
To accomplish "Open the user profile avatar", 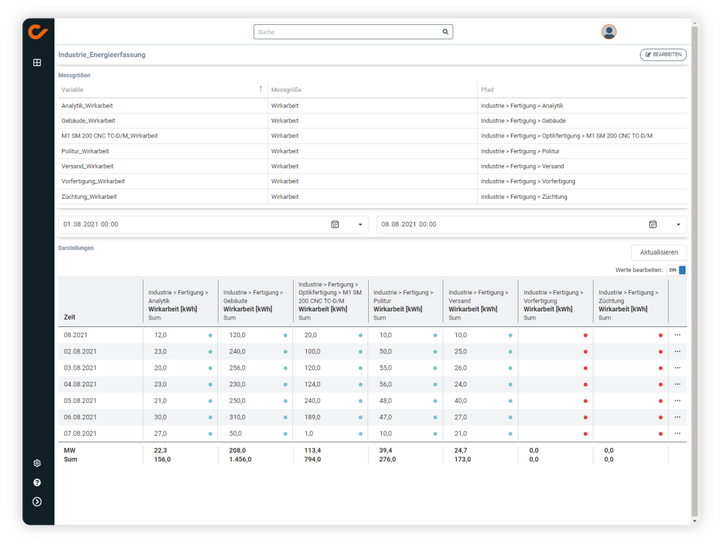I will point(609,32).
